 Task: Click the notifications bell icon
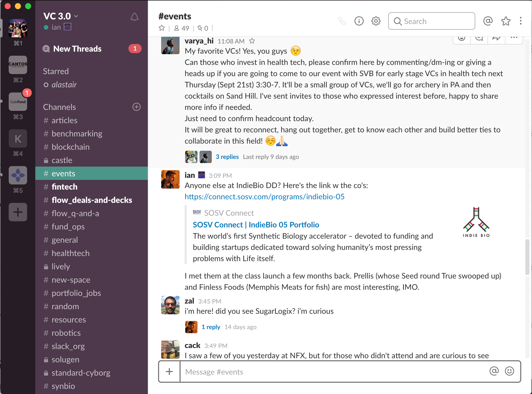click(x=134, y=17)
